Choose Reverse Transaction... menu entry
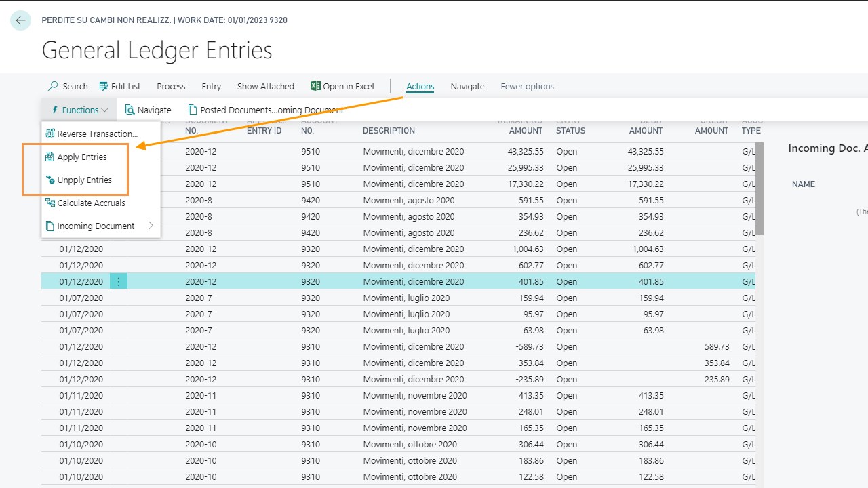Viewport: 868px width, 488px height. click(101, 134)
